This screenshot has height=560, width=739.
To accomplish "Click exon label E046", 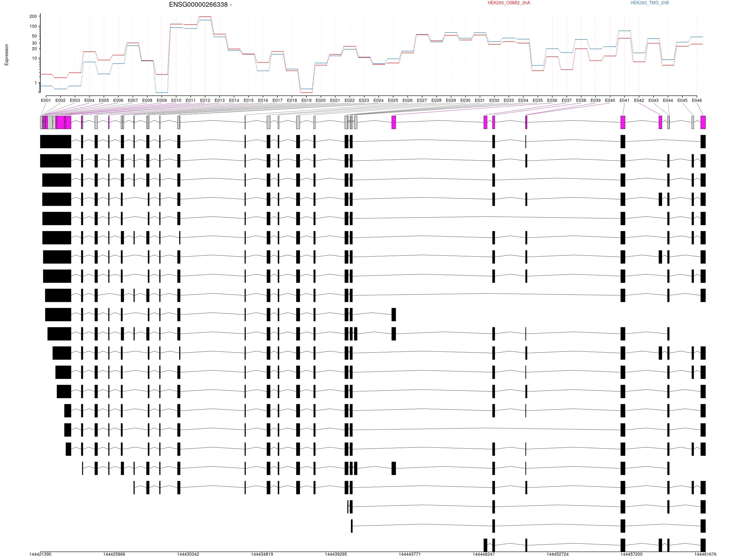I will (x=697, y=100).
